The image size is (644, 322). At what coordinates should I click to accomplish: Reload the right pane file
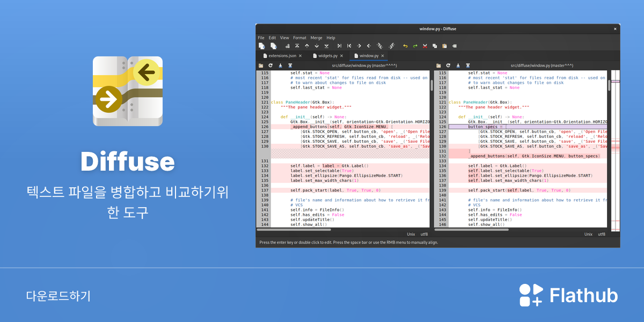(x=448, y=65)
